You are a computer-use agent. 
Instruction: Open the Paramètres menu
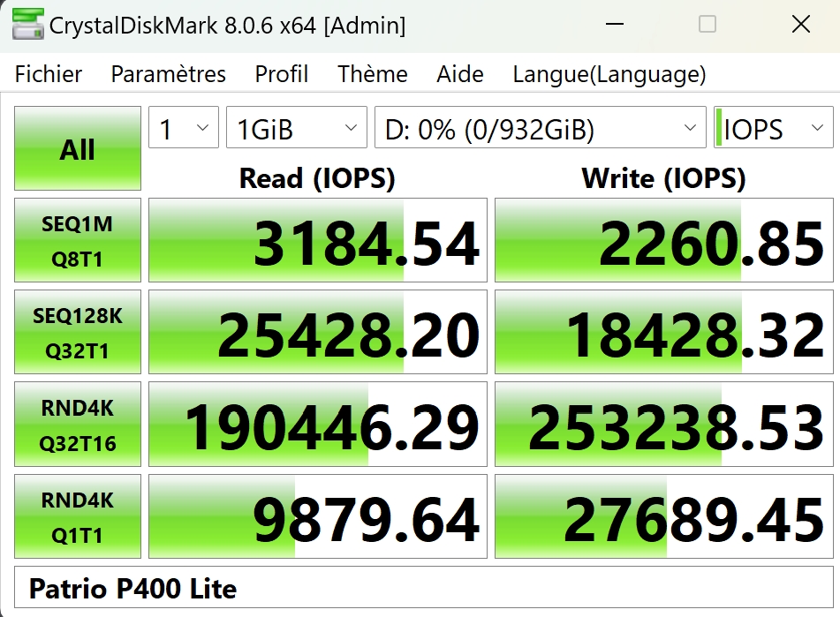tap(168, 74)
